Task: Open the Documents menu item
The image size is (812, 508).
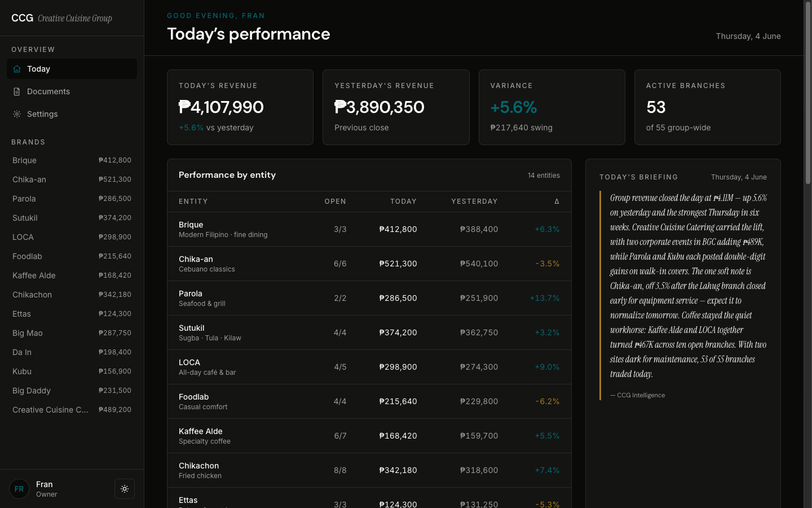Action: [x=72, y=91]
